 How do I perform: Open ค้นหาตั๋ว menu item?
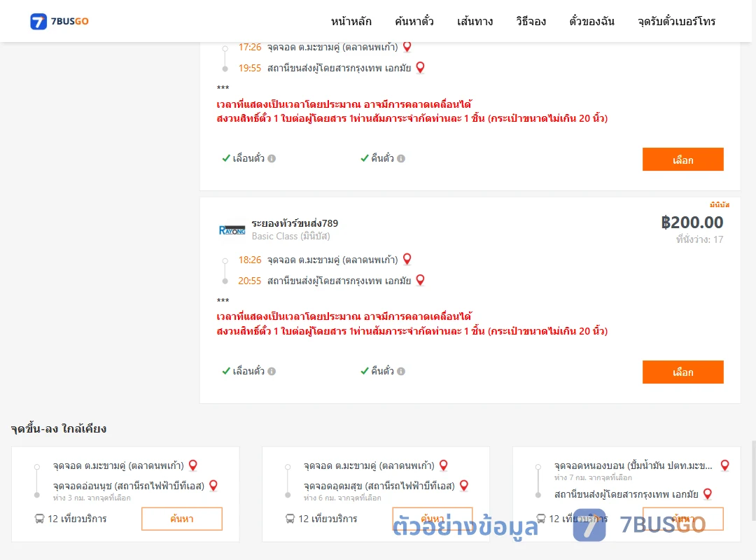point(414,21)
